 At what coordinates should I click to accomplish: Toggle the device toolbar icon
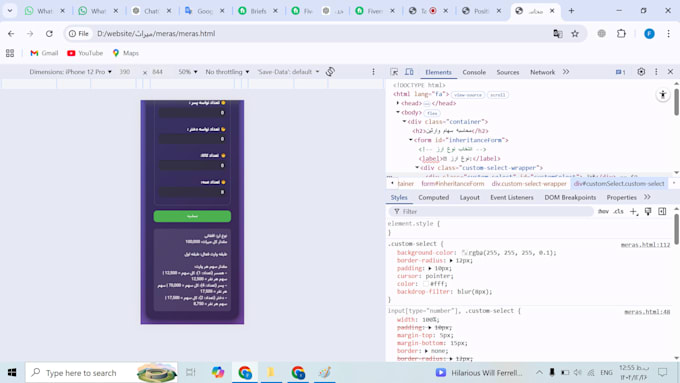coord(409,72)
